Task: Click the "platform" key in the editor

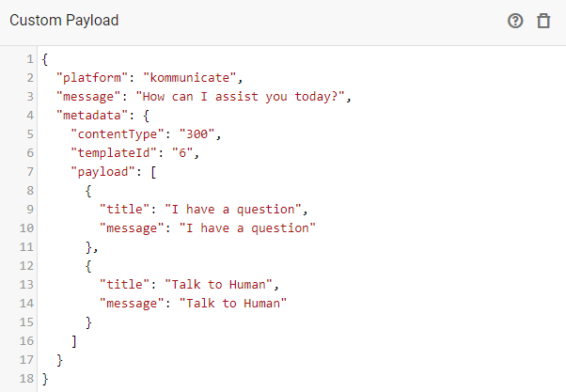Action: [x=91, y=76]
